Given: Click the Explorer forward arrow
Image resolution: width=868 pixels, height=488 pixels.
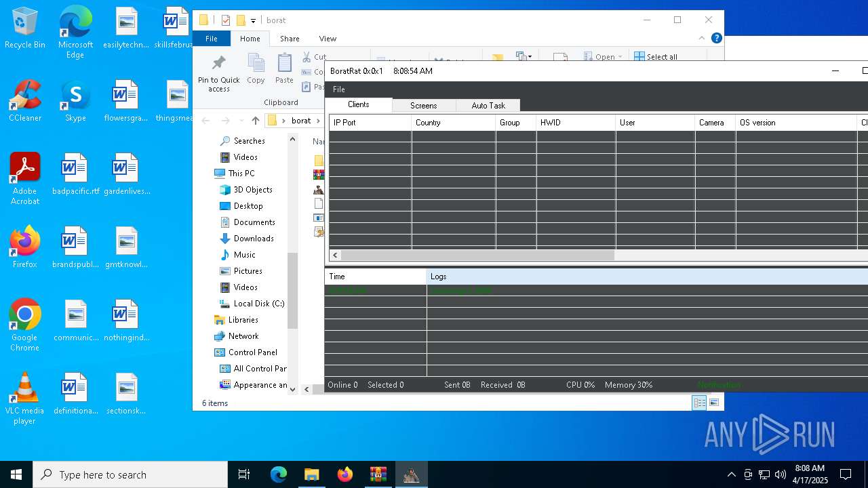Looking at the screenshot, I should pyautogui.click(x=225, y=121).
